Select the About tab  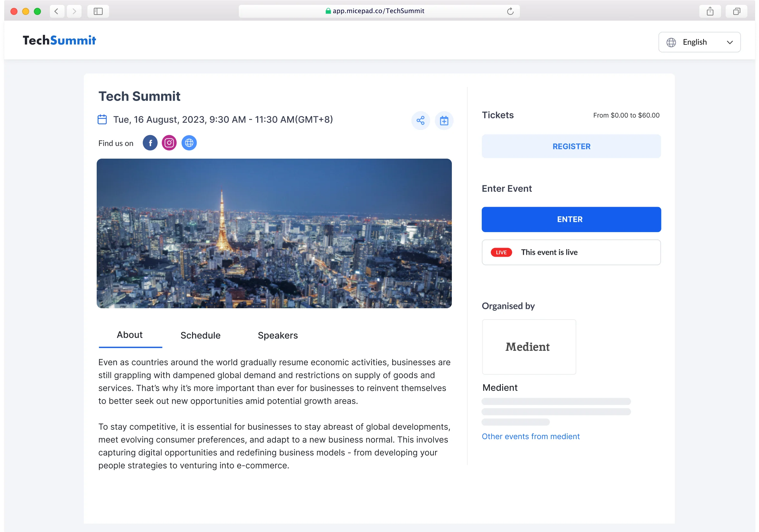point(130,335)
